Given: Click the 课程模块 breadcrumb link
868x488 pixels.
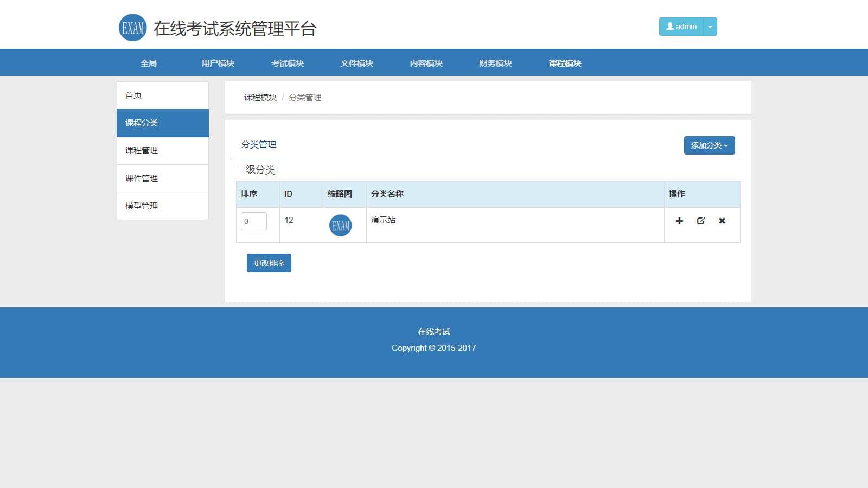Looking at the screenshot, I should pos(260,98).
